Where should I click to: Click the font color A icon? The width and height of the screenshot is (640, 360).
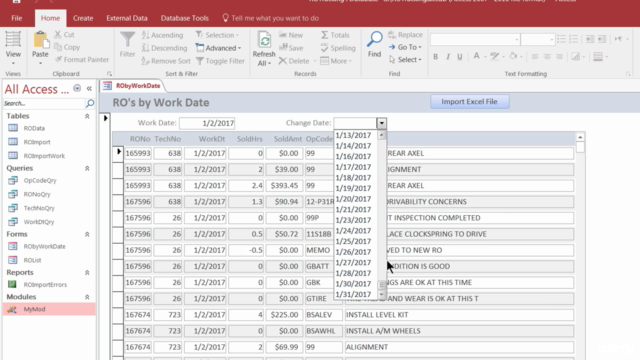pos(476,56)
